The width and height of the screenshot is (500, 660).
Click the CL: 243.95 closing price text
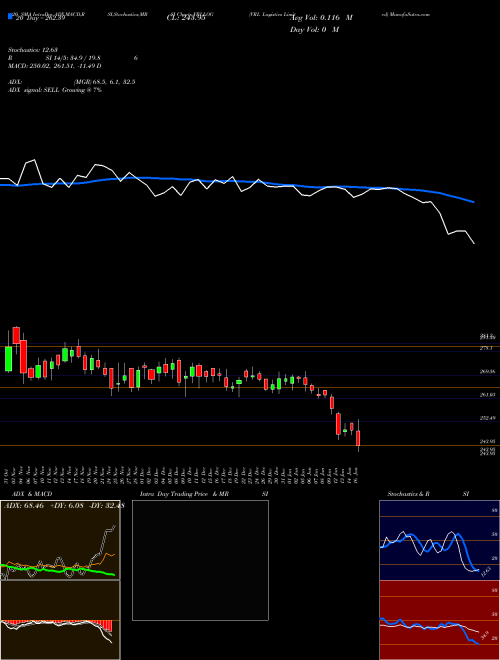tap(186, 18)
